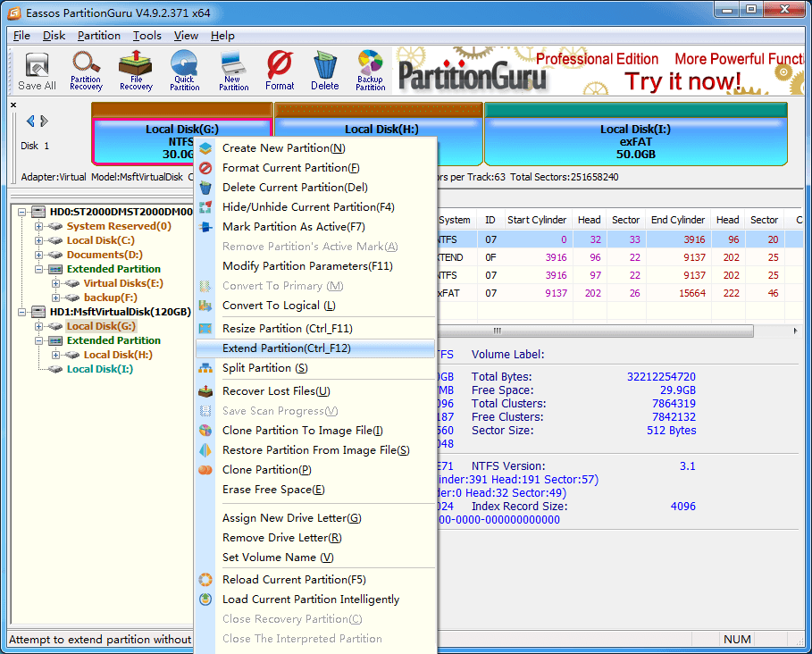Click Mark Partition As Active icon
812x654 pixels.
coord(205,227)
